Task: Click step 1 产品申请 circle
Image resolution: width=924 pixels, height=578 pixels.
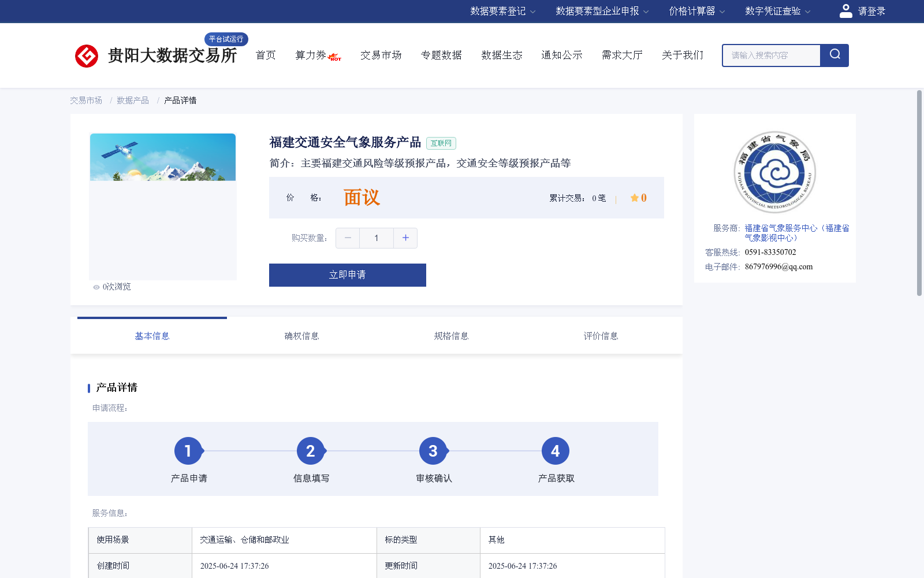Action: (x=188, y=451)
